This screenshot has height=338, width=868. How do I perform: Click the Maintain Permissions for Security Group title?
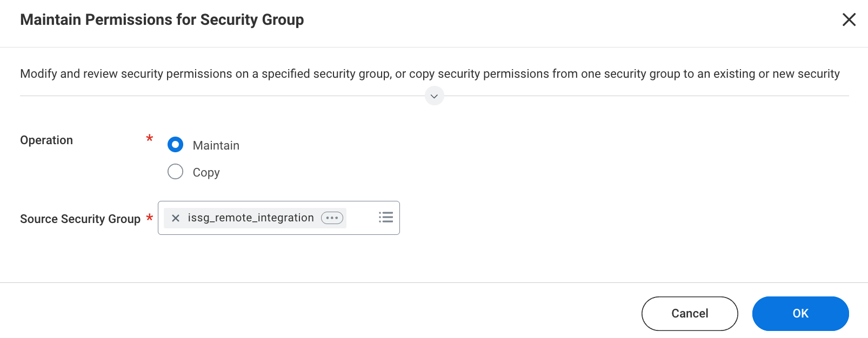162,19
